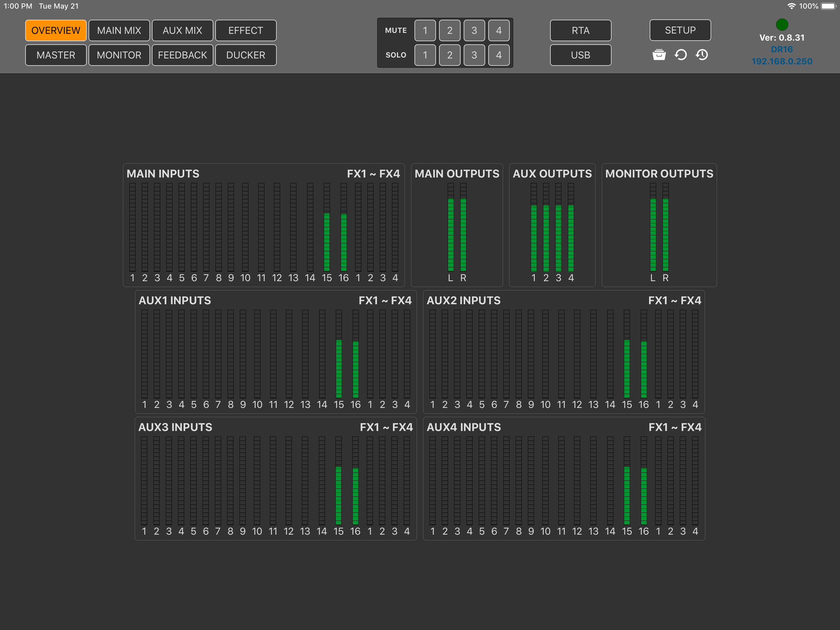Viewport: 840px width, 630px height.
Task: Click the AUX4 INPUTS channel 8 meter
Action: click(x=519, y=481)
